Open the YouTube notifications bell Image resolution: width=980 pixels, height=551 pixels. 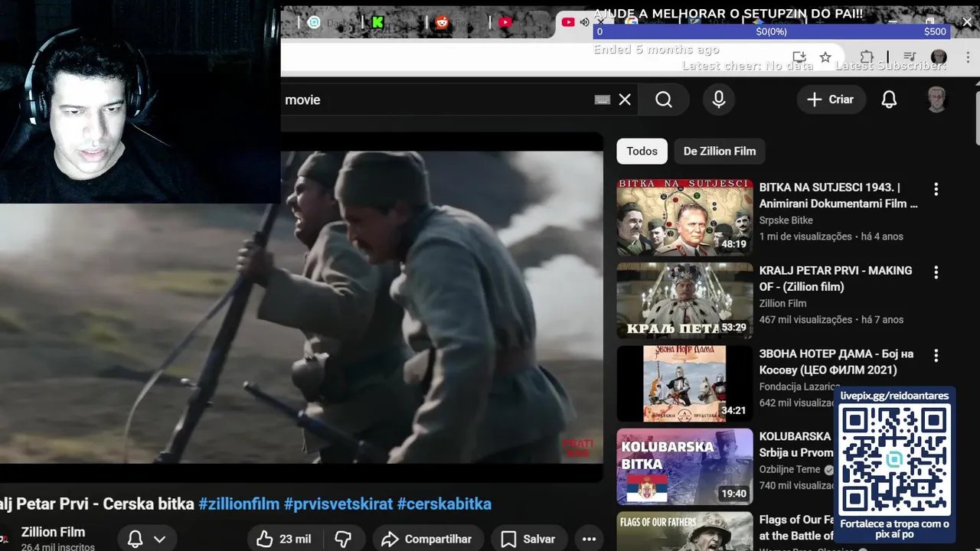click(889, 99)
